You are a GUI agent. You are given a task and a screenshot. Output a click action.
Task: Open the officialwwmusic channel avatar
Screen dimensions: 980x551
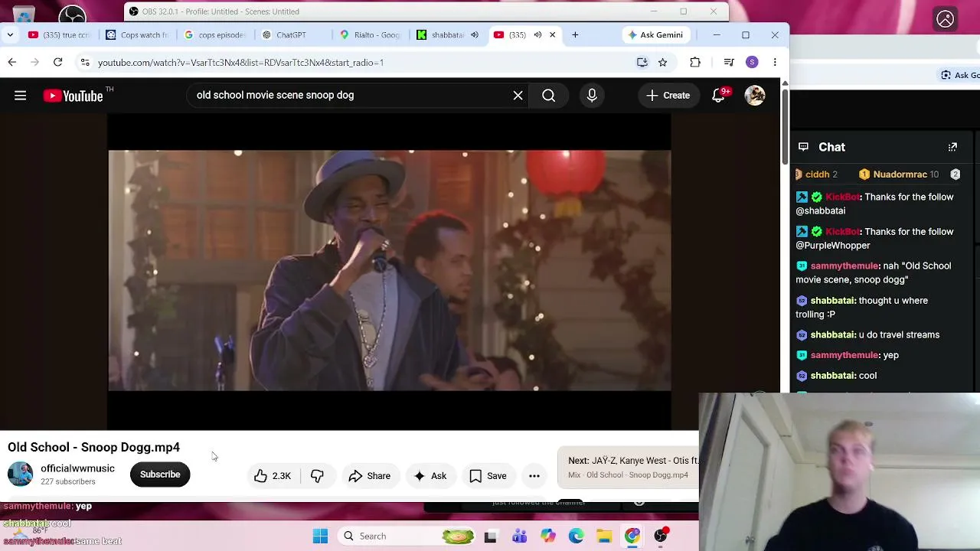click(20, 474)
